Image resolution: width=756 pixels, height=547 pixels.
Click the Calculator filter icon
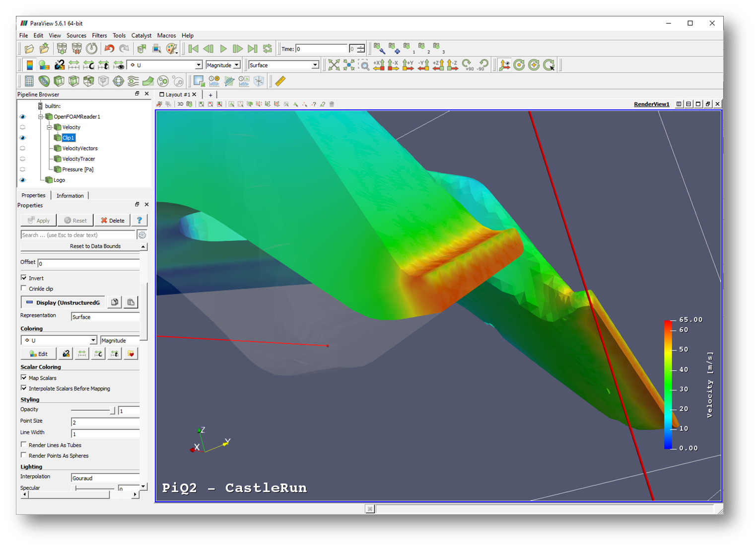click(x=29, y=81)
